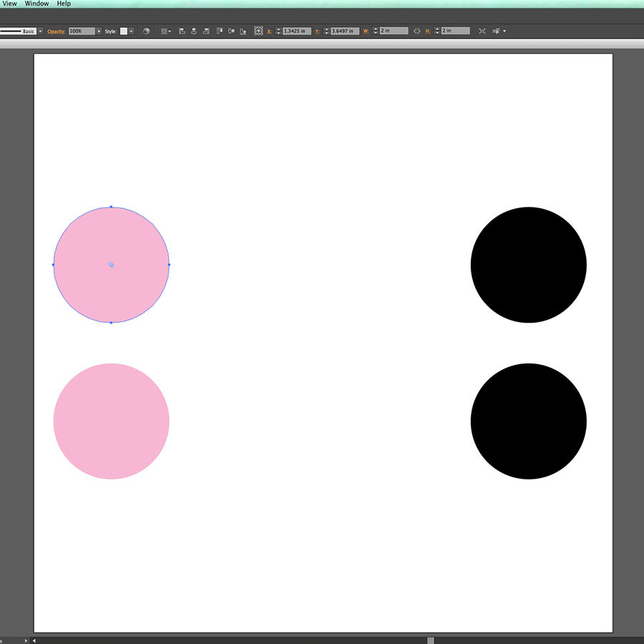
Task: Click the Y value stepper
Action: tap(326, 31)
